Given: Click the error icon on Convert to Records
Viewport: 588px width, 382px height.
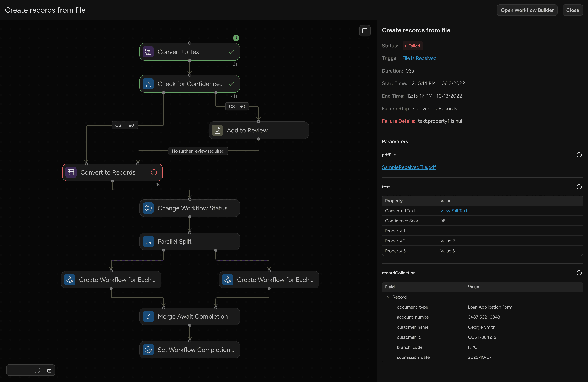Looking at the screenshot, I should (x=154, y=172).
